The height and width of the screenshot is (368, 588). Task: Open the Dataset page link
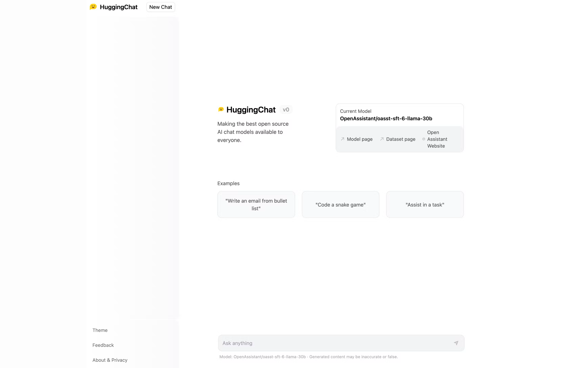[400, 139]
